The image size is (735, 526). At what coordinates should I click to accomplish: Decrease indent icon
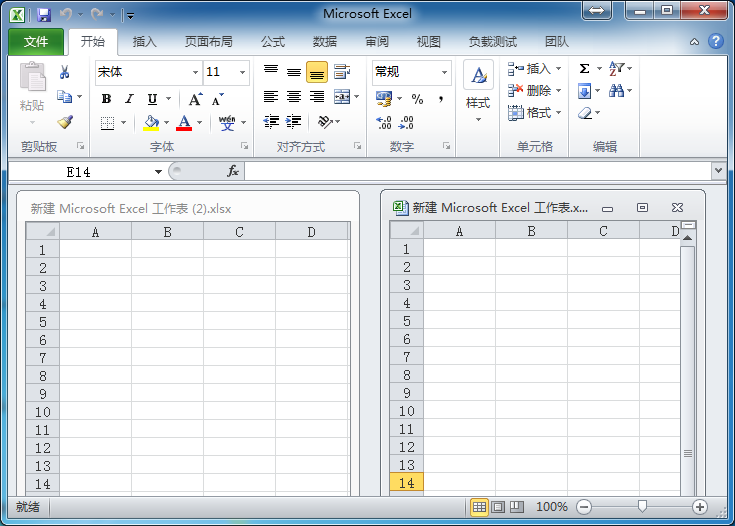tap(271, 122)
